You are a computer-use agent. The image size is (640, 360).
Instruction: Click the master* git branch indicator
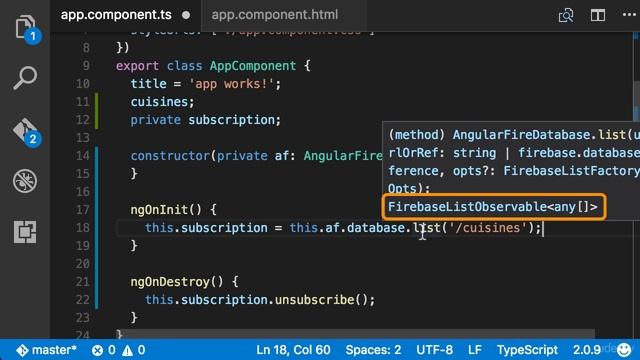click(46, 350)
